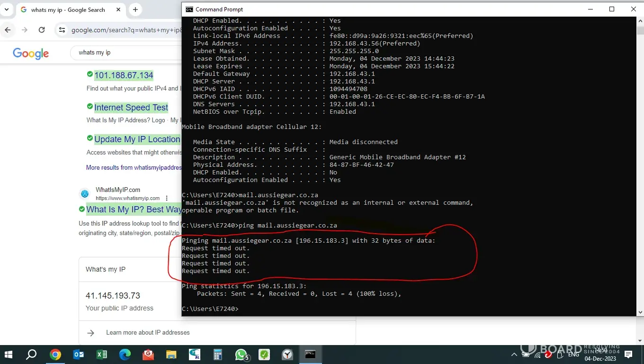Viewport: 644px width, 364px height.
Task: Click the green check beside Update My IP Location
Action: click(90, 138)
